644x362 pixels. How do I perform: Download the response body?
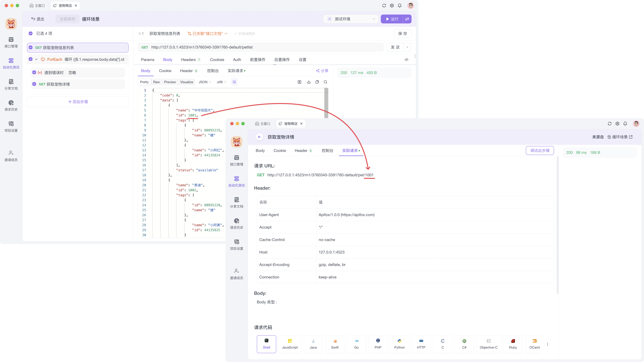(309, 82)
